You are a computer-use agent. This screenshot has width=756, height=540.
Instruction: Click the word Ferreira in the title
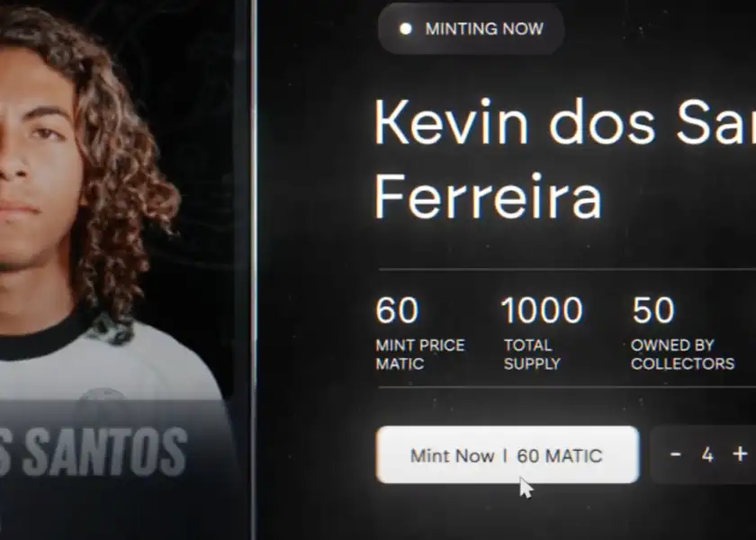488,197
